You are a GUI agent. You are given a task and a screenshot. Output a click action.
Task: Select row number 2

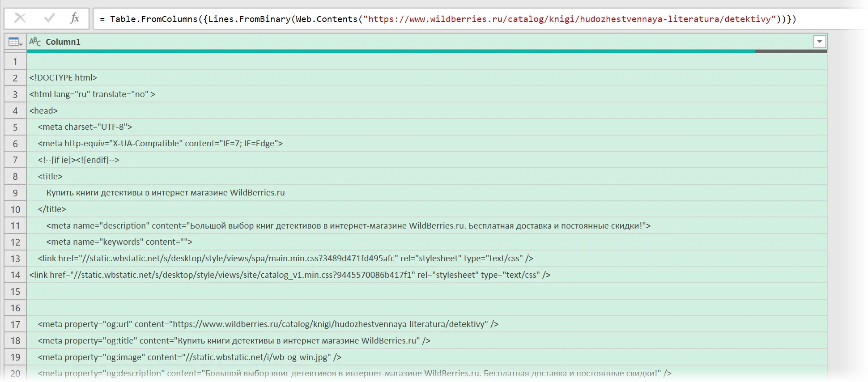15,78
